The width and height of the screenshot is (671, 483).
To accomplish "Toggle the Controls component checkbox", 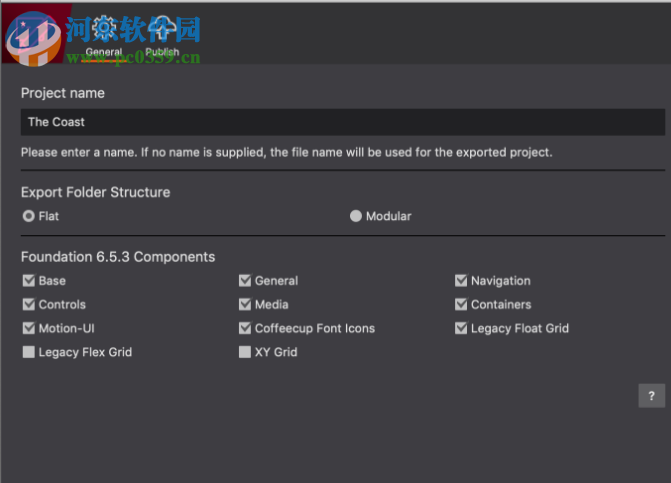I will point(29,304).
